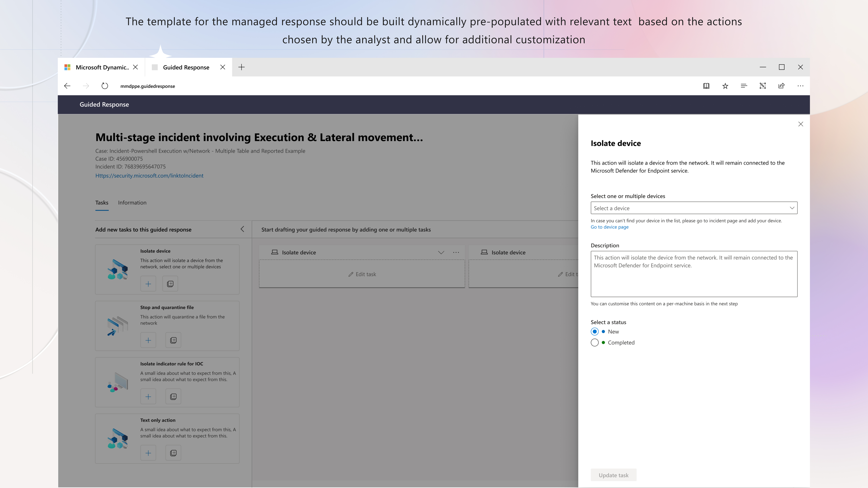Click the share icon in browser toolbar

[x=781, y=86]
